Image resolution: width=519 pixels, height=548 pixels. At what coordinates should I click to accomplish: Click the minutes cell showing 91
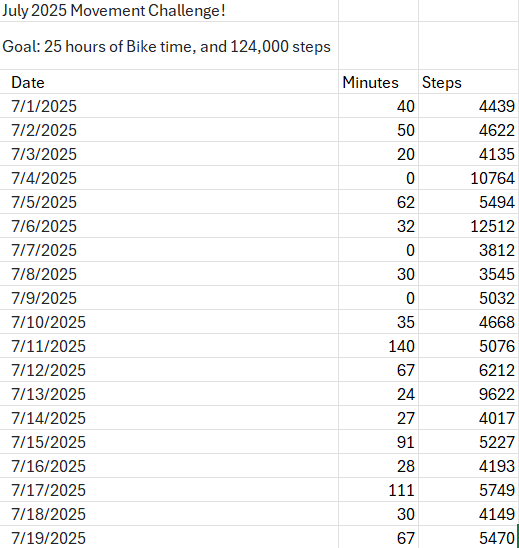(379, 442)
